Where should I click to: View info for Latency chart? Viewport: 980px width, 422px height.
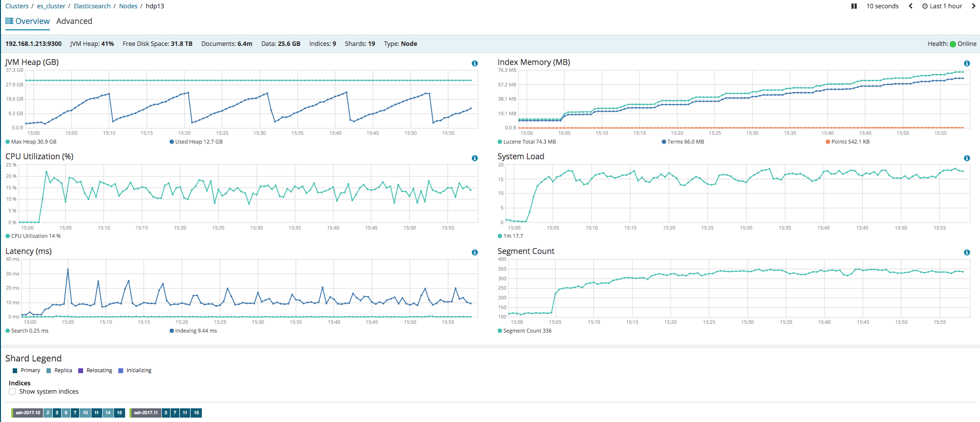(475, 253)
